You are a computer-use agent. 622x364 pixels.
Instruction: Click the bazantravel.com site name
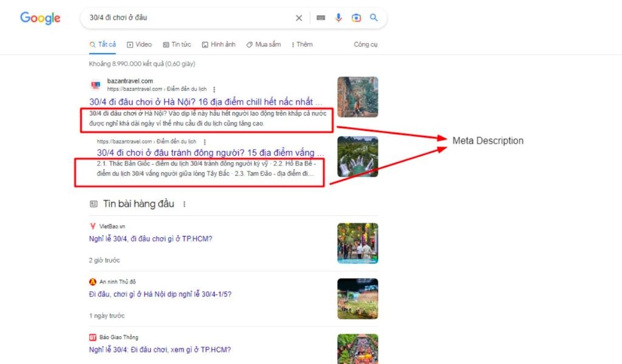(130, 81)
